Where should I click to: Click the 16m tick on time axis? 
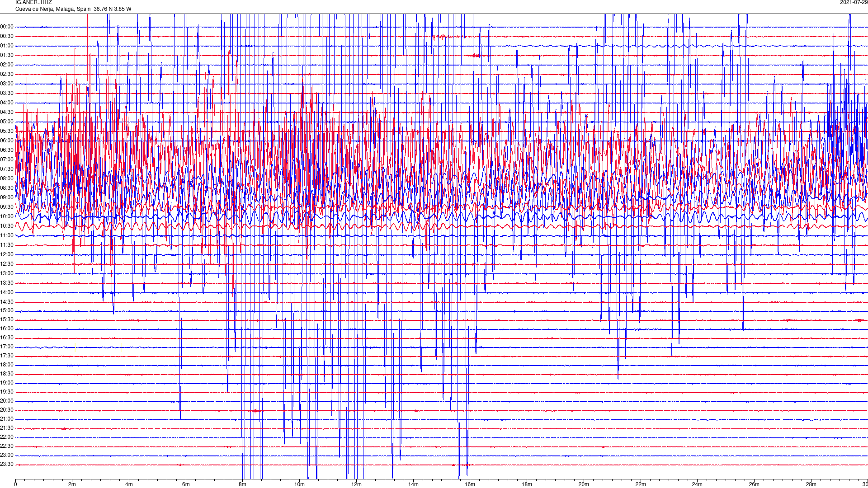[x=470, y=484]
